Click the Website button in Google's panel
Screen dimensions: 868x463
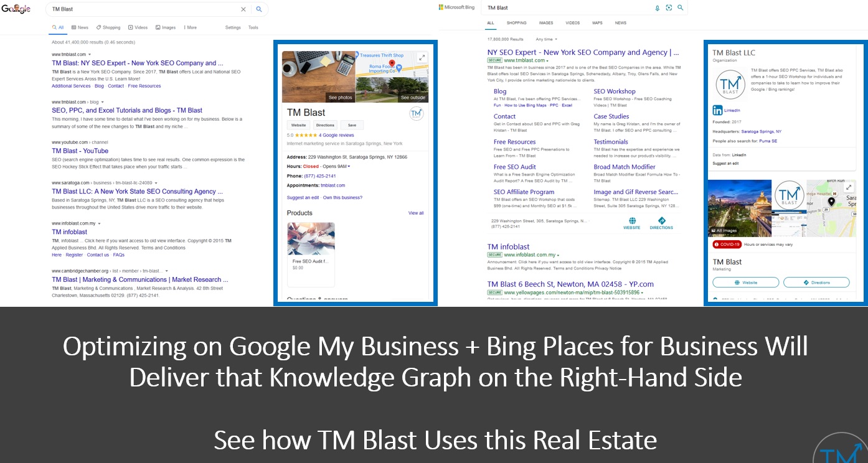click(x=298, y=125)
